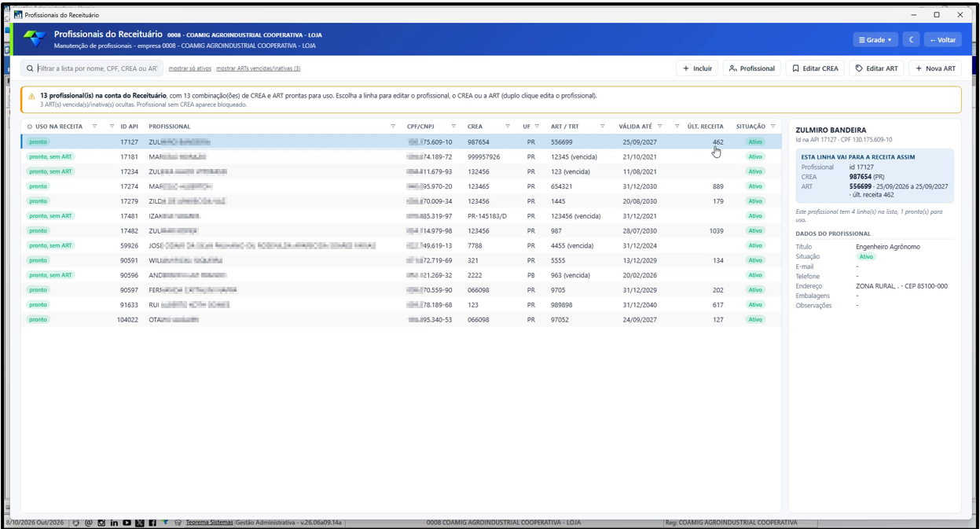Select the row with ID API 17181
This screenshot has height=529, width=980.
[x=401, y=156]
